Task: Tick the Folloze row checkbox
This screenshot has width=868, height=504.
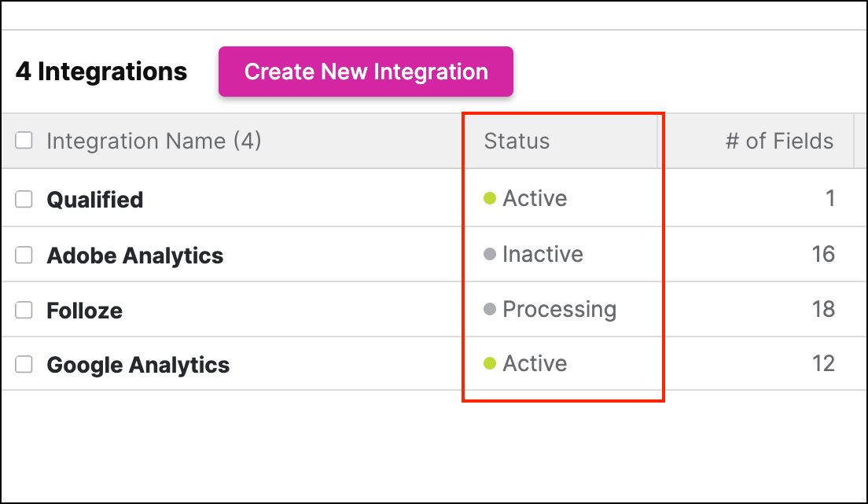Action: pos(24,311)
